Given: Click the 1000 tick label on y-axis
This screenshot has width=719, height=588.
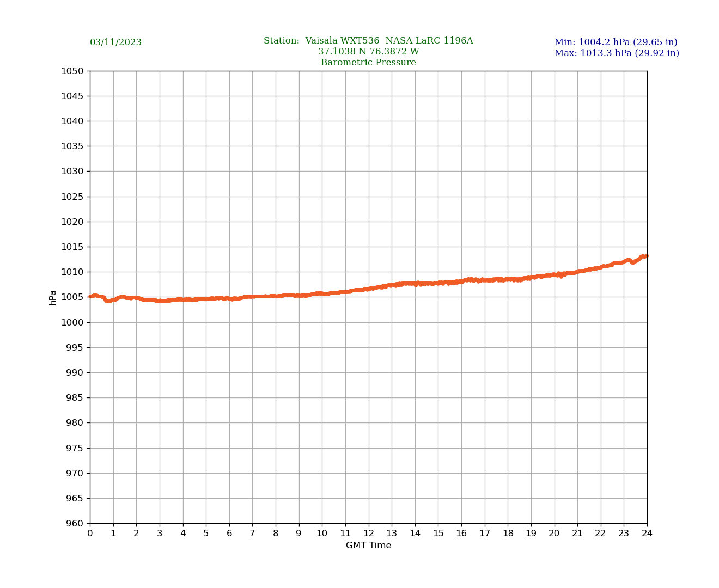Looking at the screenshot, I should tap(72, 322).
